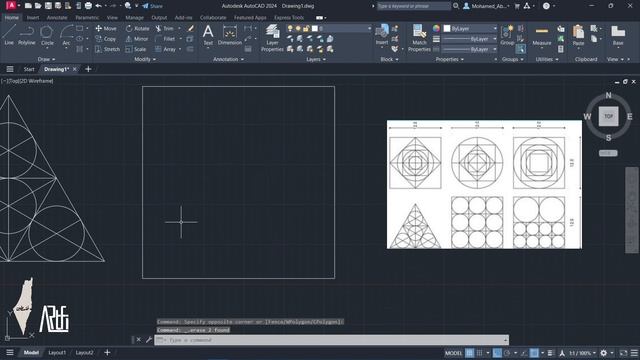Image resolution: width=640 pixels, height=360 pixels.
Task: Switch to the Start file tab
Action: [x=29, y=69]
